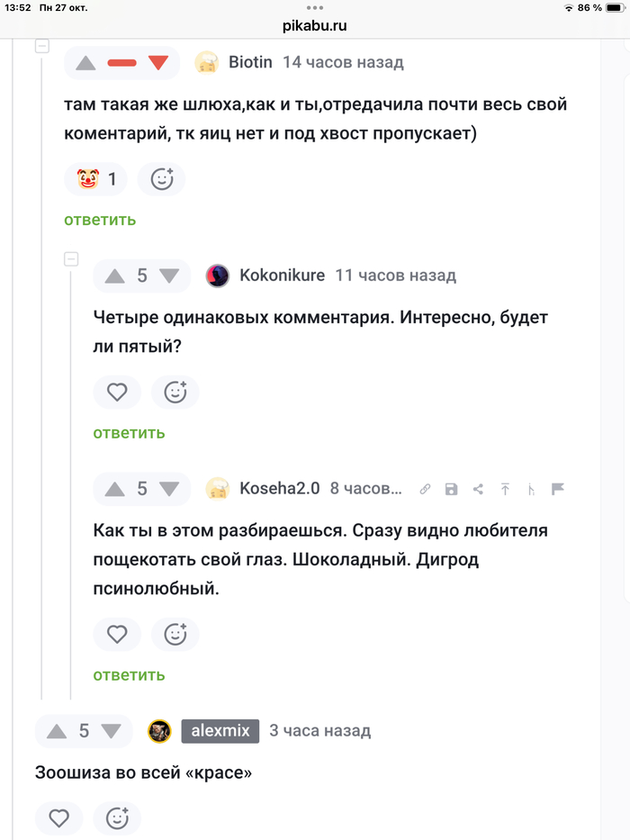
Task: Toggle heart on alexmix's comment
Action: pos(58,817)
